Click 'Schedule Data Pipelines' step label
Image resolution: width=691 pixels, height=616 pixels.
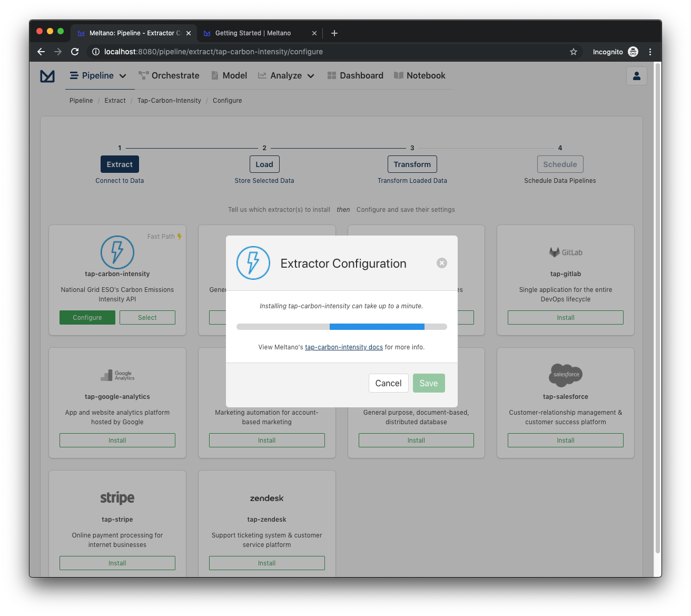click(x=560, y=181)
